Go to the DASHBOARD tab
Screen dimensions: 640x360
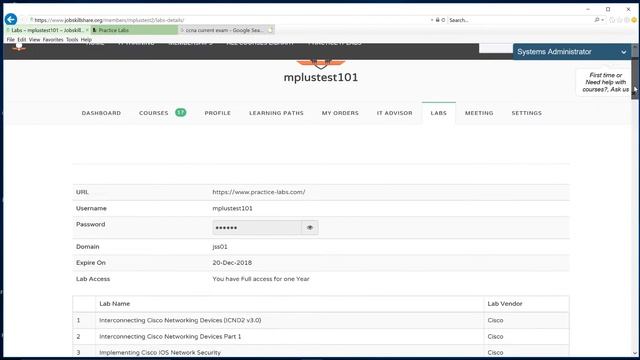click(101, 113)
